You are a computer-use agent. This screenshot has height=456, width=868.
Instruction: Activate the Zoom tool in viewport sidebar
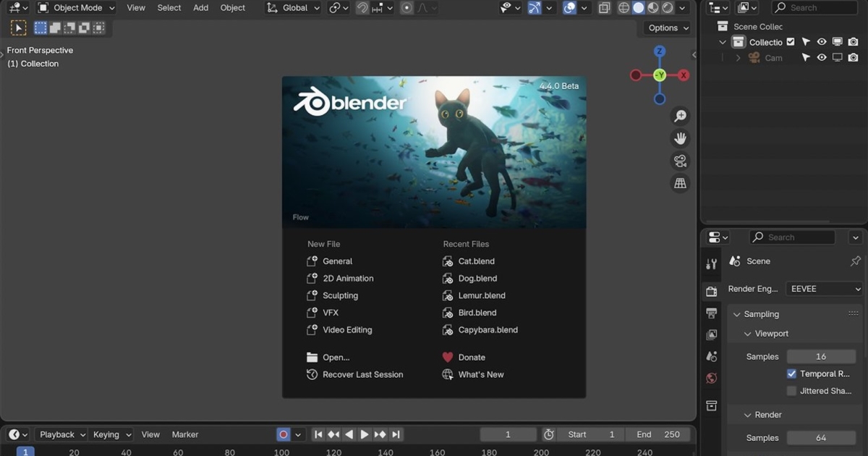pyautogui.click(x=680, y=116)
